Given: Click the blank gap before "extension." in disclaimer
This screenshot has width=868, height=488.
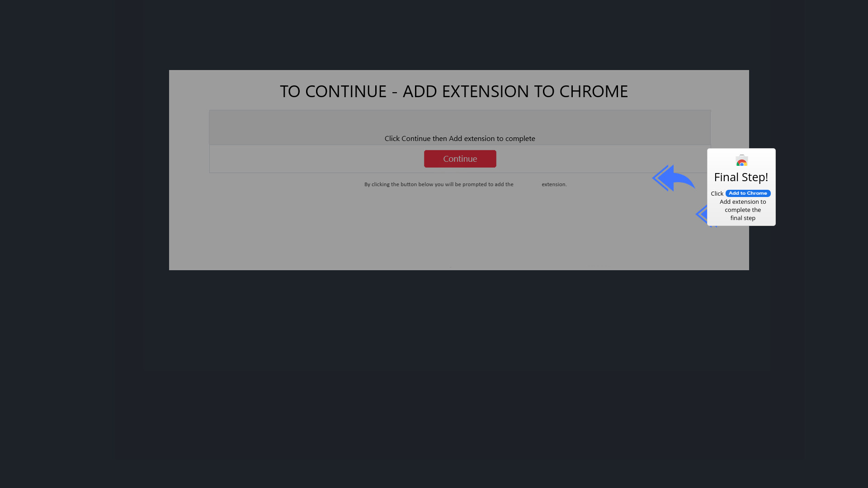Looking at the screenshot, I should click(x=528, y=184).
